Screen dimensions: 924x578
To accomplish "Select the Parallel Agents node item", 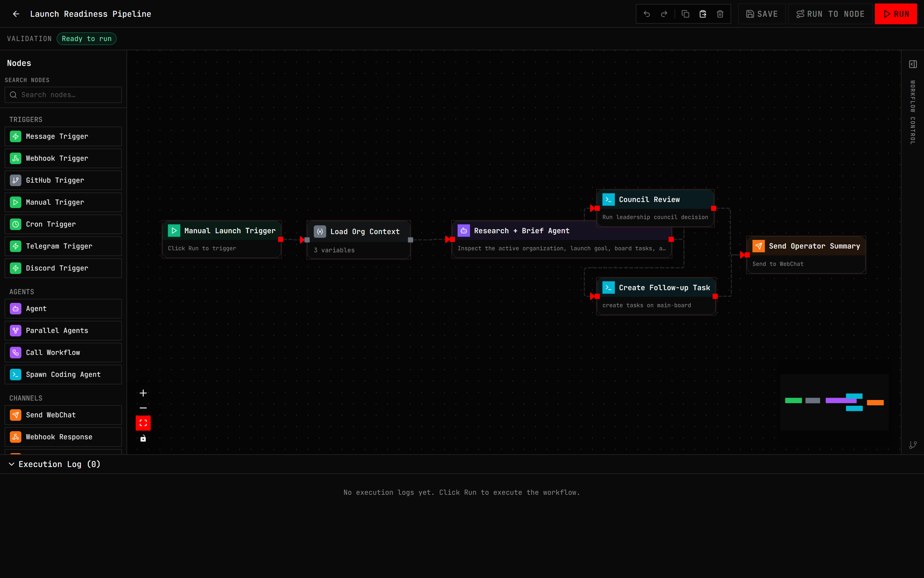I will (63, 331).
